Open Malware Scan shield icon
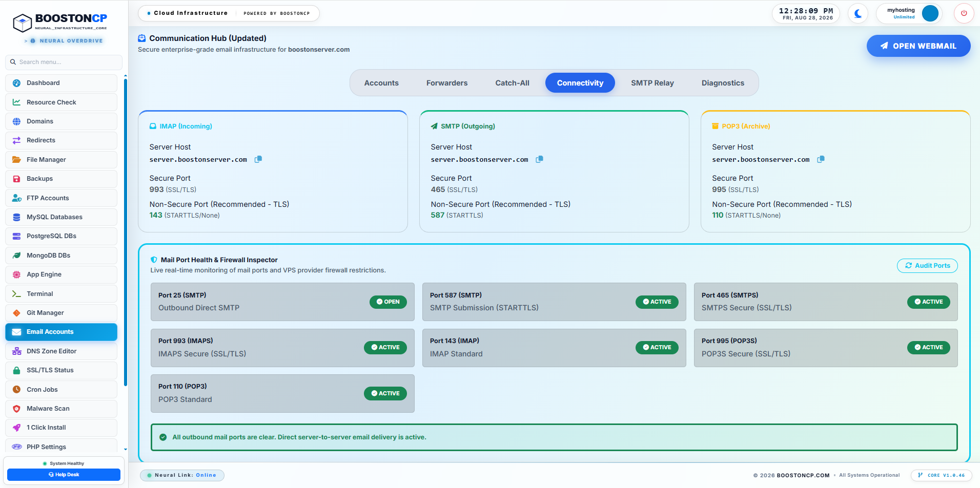The width and height of the screenshot is (980, 488). [x=16, y=409]
